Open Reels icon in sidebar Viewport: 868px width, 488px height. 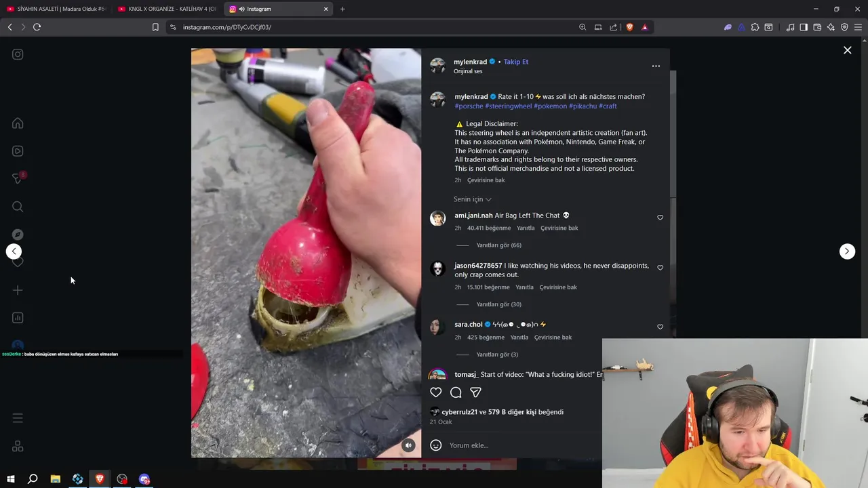(x=18, y=151)
